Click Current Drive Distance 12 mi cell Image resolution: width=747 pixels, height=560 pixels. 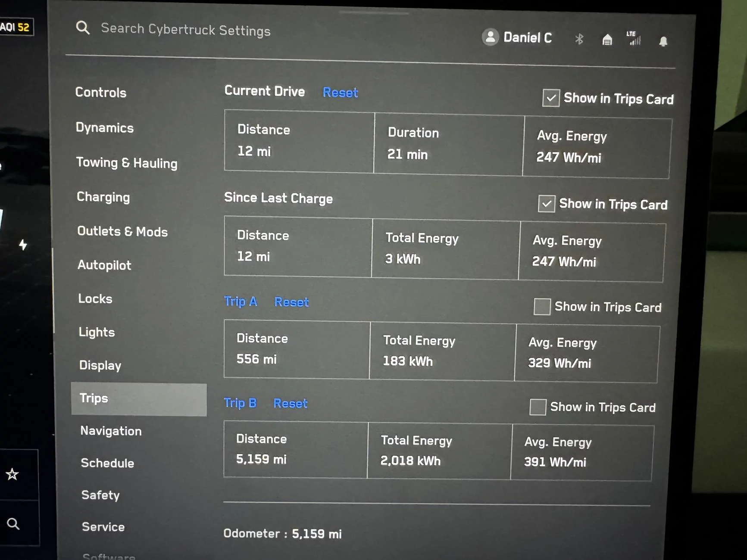299,141
